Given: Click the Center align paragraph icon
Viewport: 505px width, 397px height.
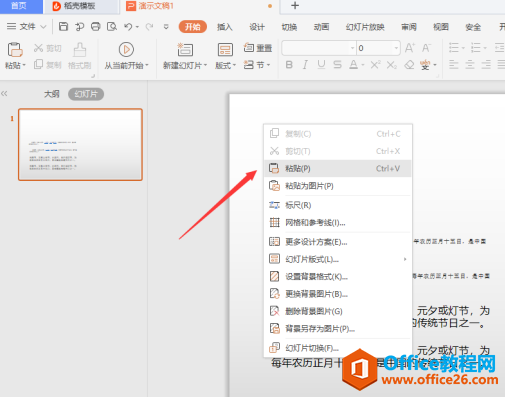Looking at the screenshot, I should coord(470,64).
